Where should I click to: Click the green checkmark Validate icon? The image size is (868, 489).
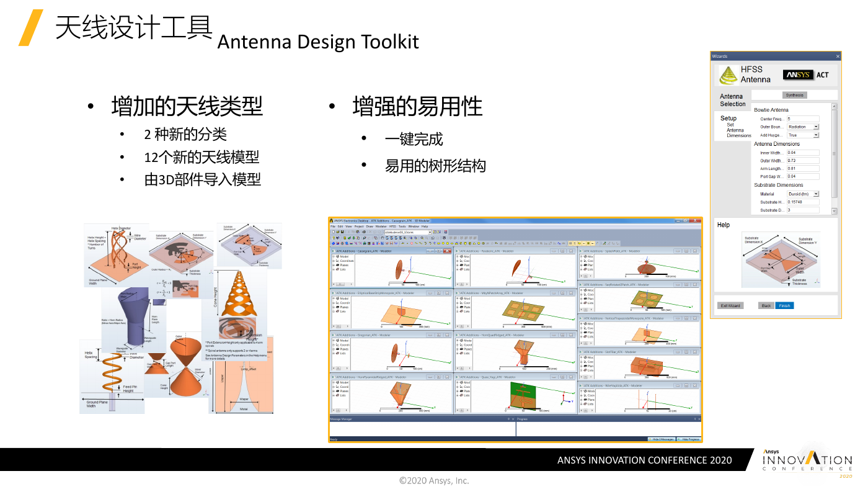pyautogui.click(x=349, y=238)
